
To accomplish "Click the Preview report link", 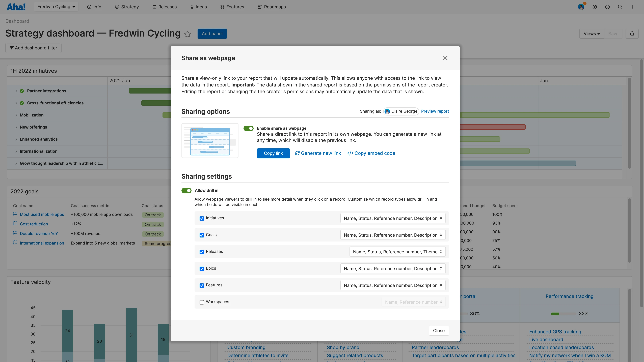I will pos(435,111).
